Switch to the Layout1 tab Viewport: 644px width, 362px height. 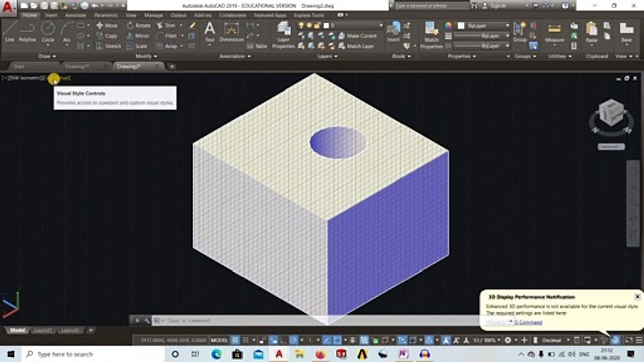[x=42, y=330]
